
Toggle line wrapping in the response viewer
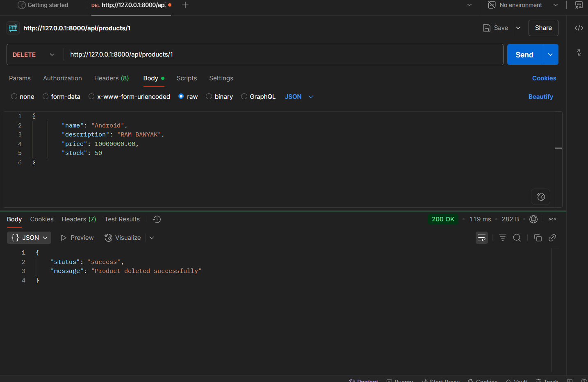tap(481, 238)
